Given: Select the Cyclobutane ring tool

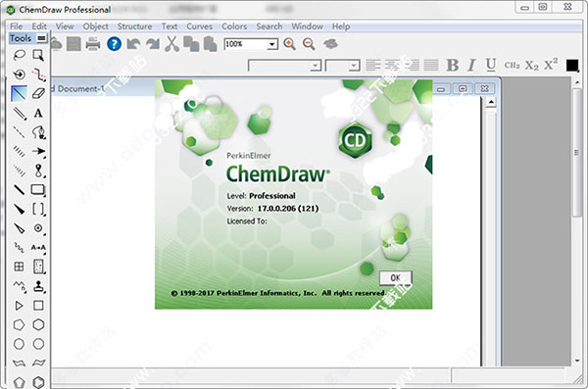Looking at the screenshot, I should (38, 306).
